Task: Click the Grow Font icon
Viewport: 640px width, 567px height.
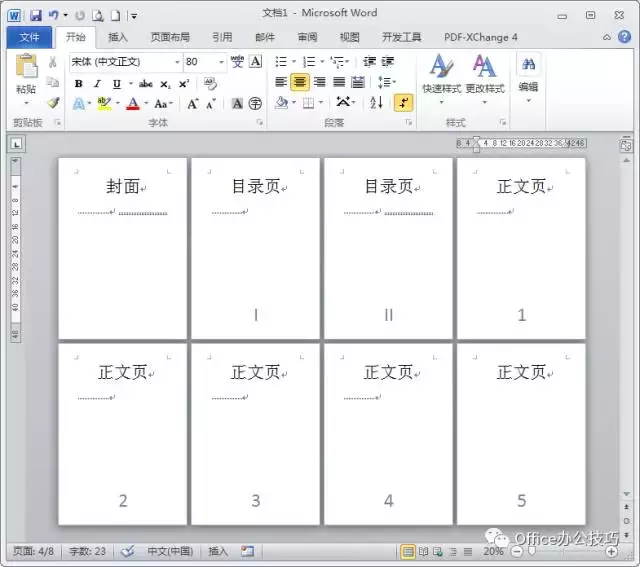Action: click(x=192, y=104)
